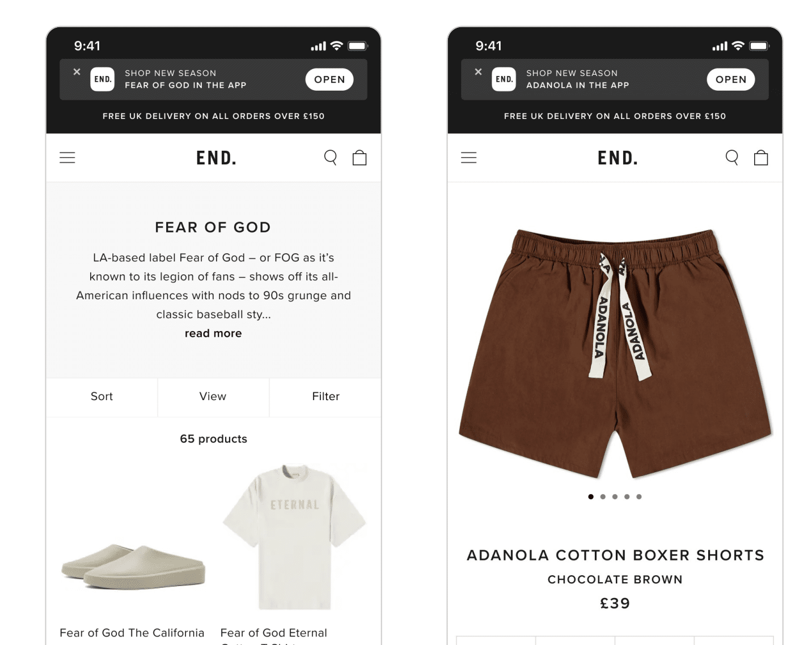This screenshot has height=645, width=812.
Task: Dismiss the Adanola app banner with the X
Action: pyautogui.click(x=478, y=72)
